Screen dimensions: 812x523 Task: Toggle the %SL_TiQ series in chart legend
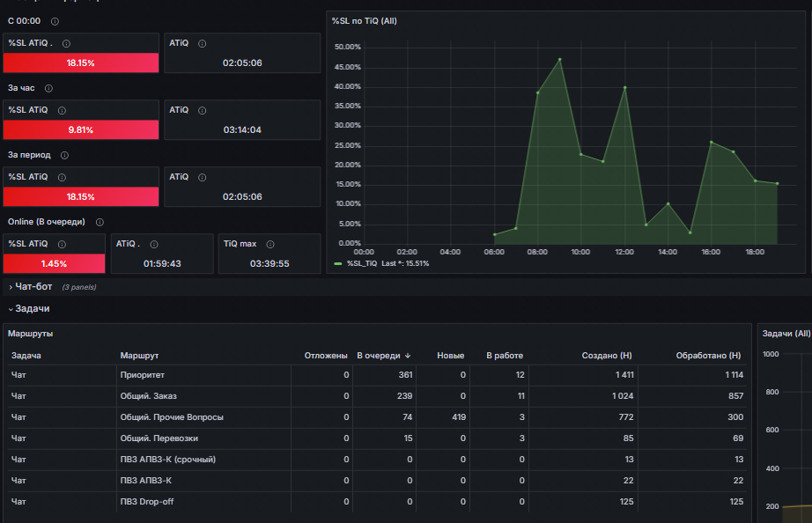pyautogui.click(x=361, y=263)
